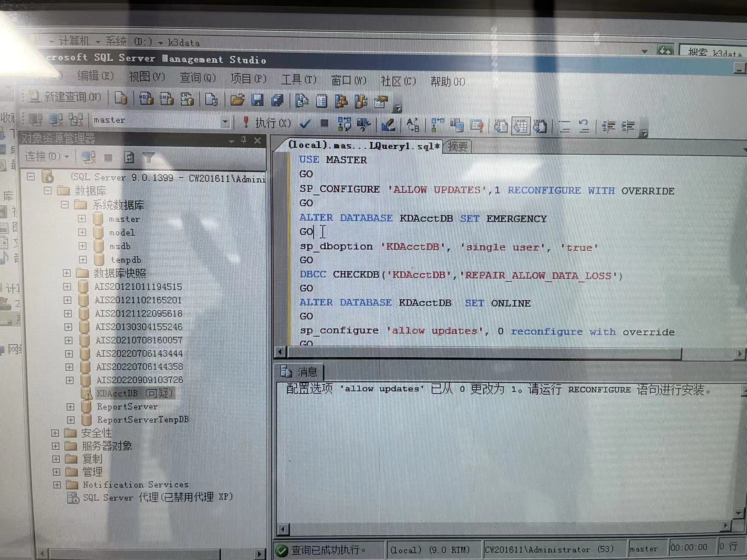Select the SQL Server Agent (代理) node

click(158, 497)
